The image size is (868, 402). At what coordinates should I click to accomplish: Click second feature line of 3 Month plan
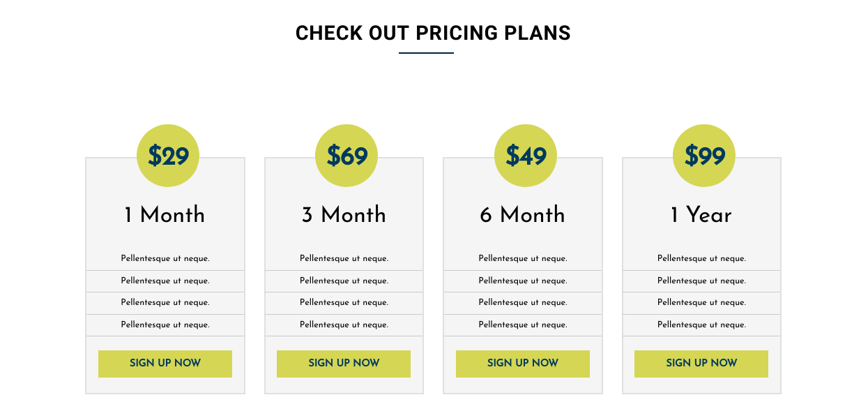click(344, 281)
